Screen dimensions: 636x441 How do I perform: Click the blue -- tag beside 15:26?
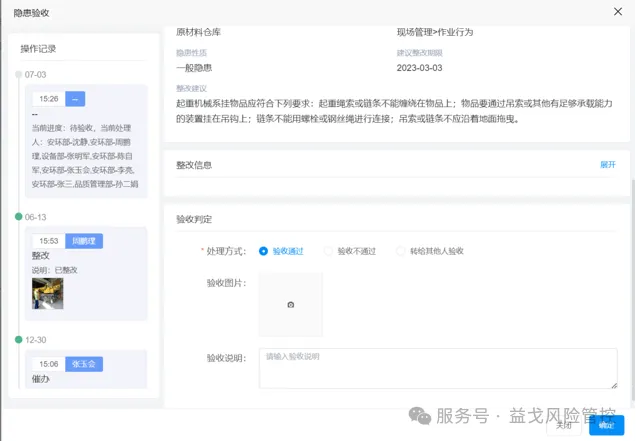pos(75,99)
